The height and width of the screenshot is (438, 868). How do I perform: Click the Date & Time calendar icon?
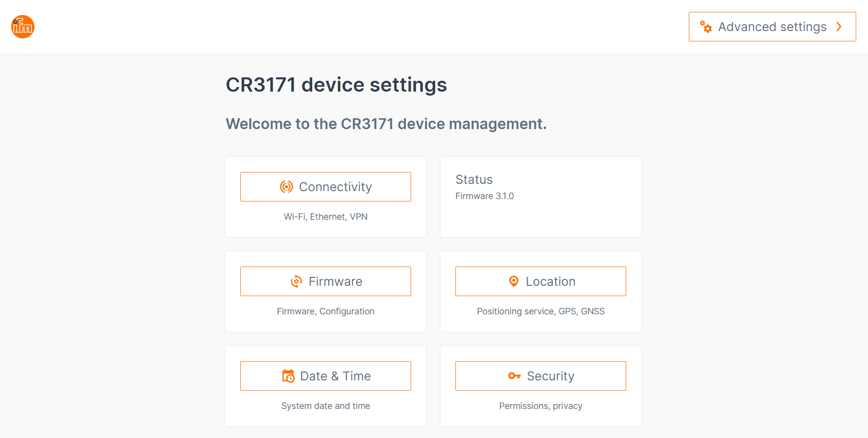(x=289, y=376)
